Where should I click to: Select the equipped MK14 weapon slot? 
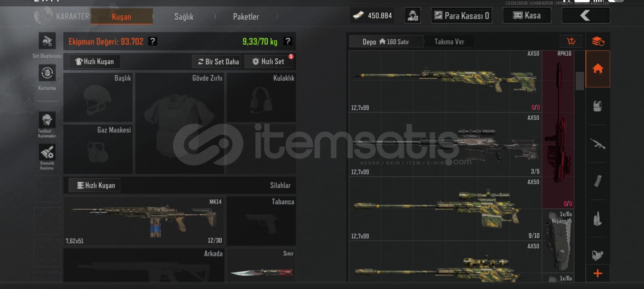point(144,221)
